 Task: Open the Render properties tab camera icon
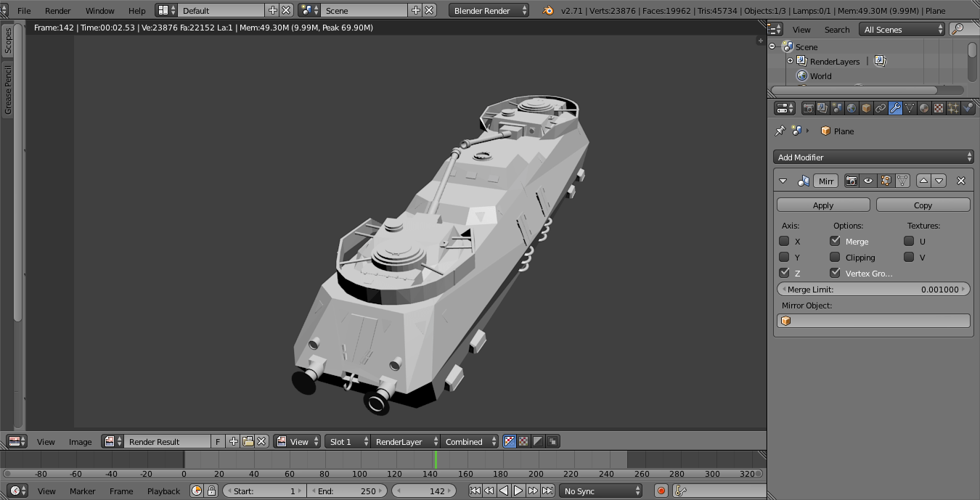tap(808, 108)
